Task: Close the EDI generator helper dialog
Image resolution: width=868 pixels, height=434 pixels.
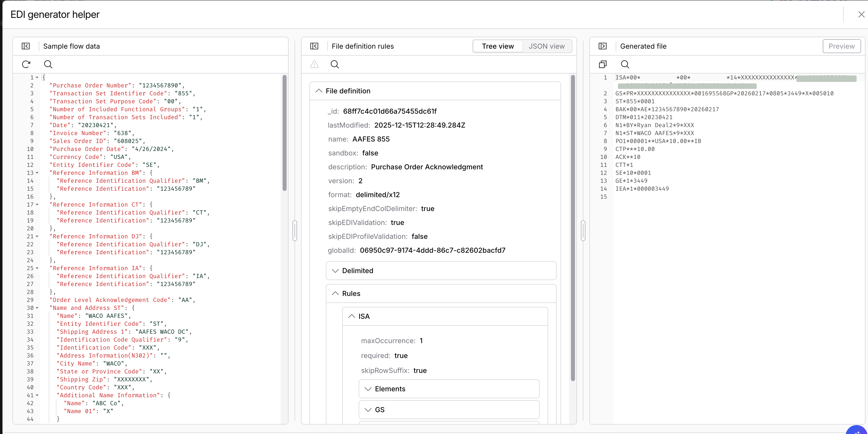Action: pyautogui.click(x=861, y=14)
